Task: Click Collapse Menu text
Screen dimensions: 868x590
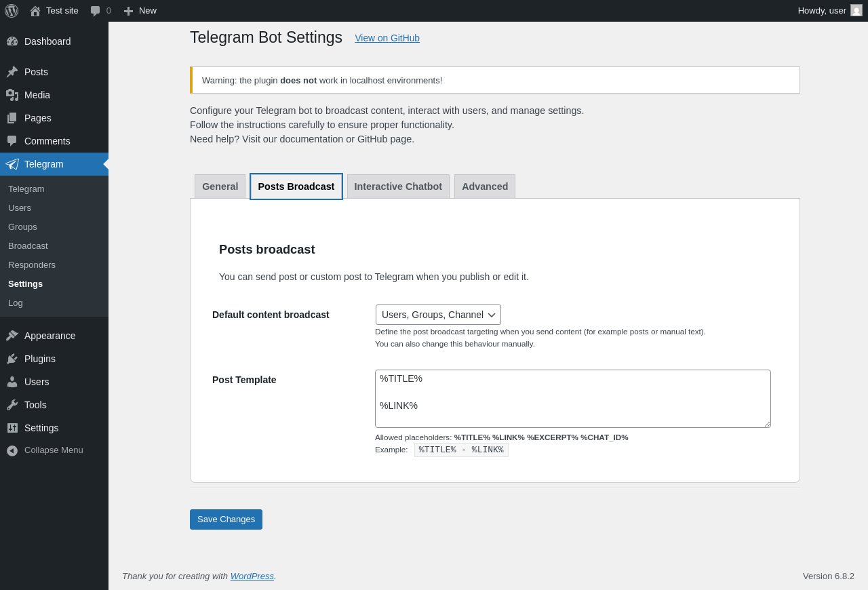Action: (54, 450)
